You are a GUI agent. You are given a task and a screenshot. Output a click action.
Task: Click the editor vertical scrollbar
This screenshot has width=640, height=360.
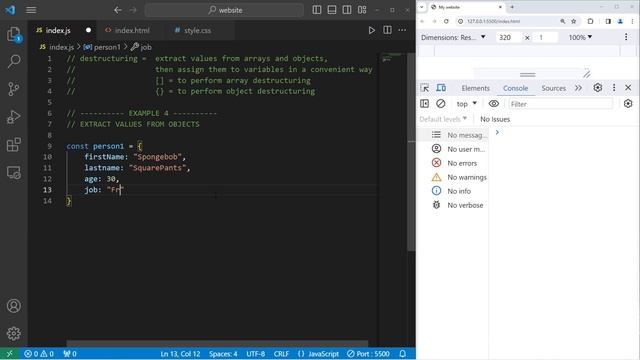(x=411, y=151)
